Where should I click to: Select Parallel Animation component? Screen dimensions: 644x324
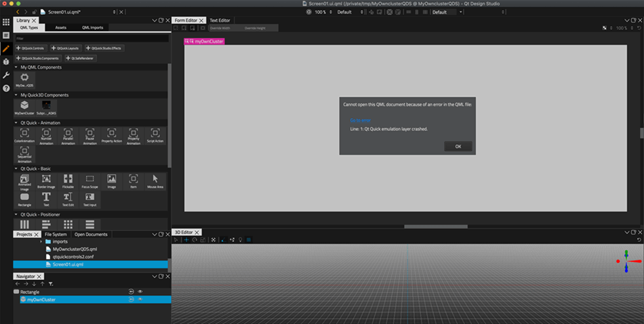pyautogui.click(x=68, y=136)
